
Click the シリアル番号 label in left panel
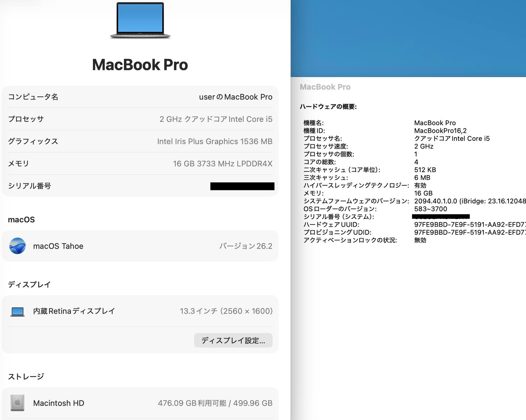click(x=29, y=186)
